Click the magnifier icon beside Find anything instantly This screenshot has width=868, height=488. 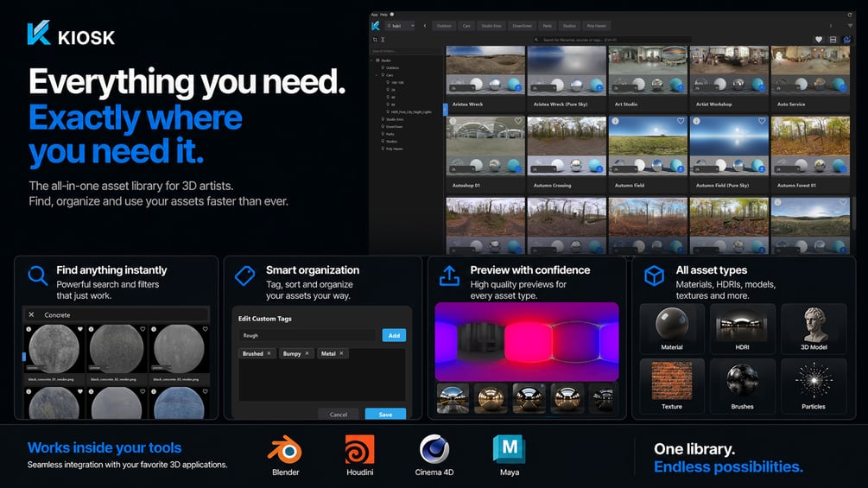[38, 275]
